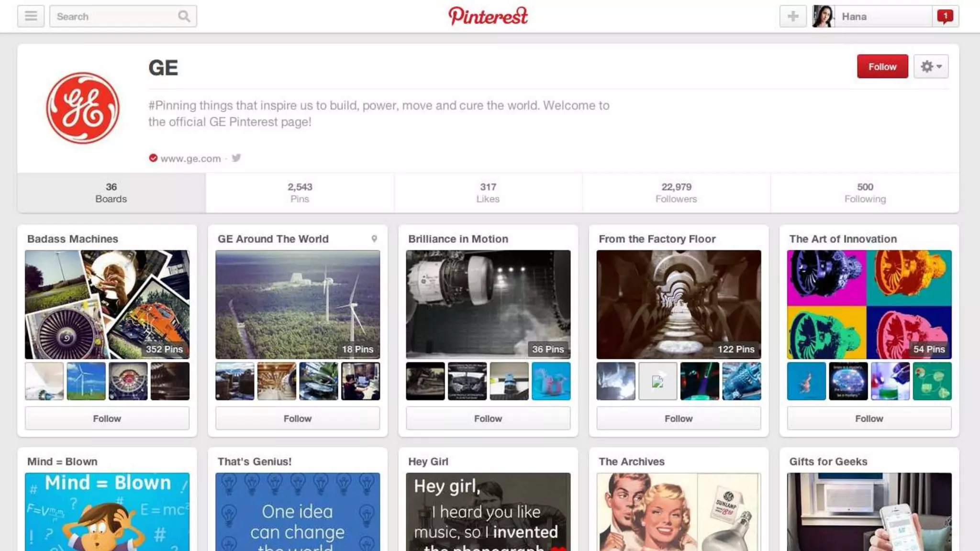Screen dimensions: 980x551
Task: Click Hana's profile avatar
Action: pos(824,16)
